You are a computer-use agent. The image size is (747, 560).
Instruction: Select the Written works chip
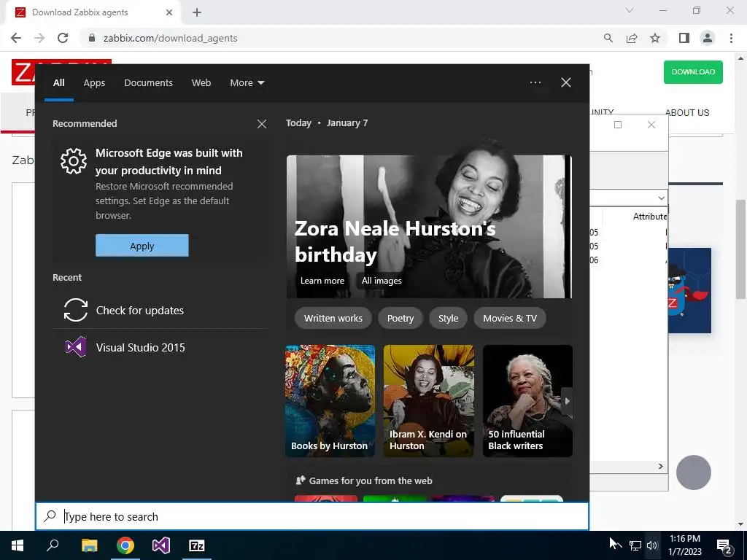pos(333,318)
